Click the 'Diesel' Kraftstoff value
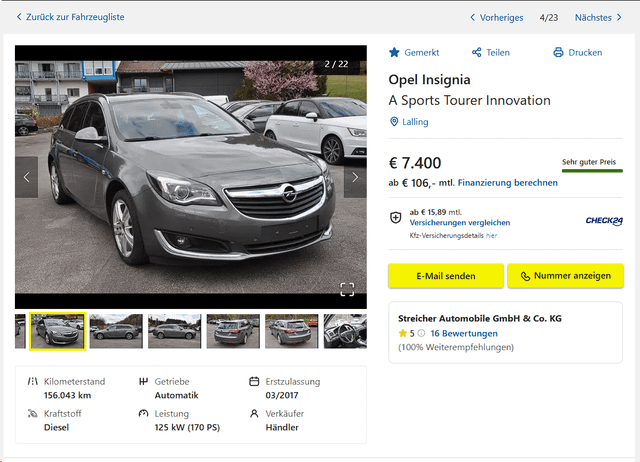The height and width of the screenshot is (462, 640). pyautogui.click(x=56, y=427)
